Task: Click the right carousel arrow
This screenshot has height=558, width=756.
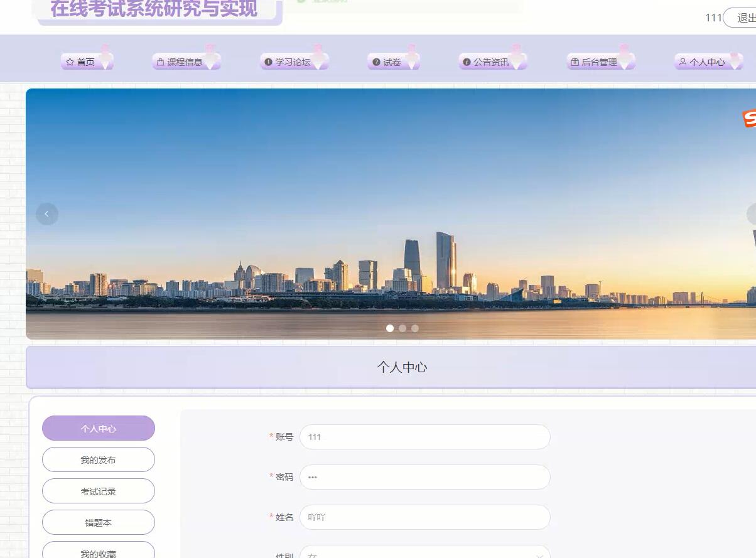Action: point(751,214)
